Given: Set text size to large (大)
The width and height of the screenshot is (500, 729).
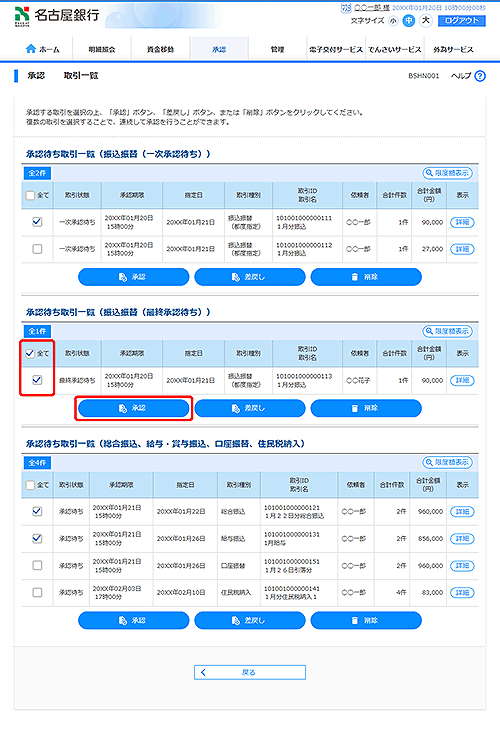Looking at the screenshot, I should [x=426, y=20].
